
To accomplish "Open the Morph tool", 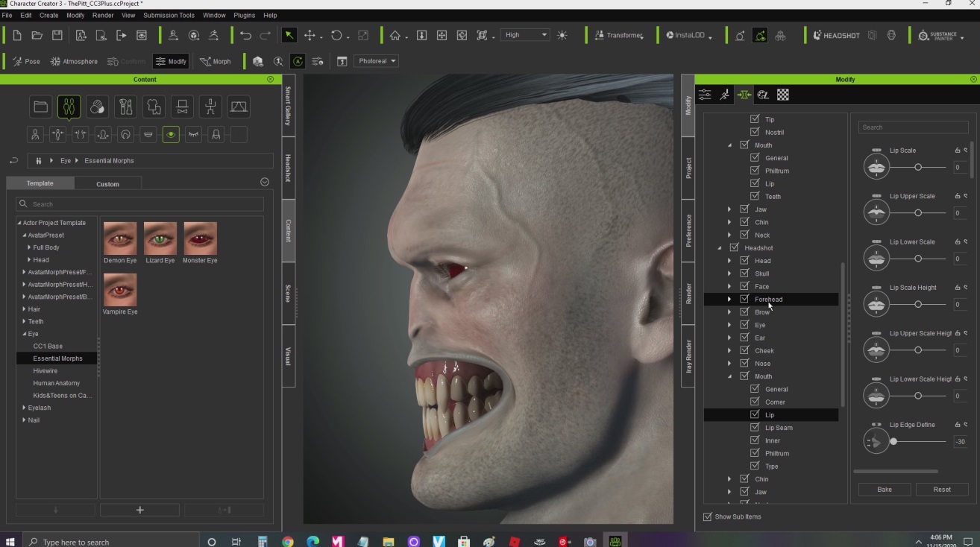I will [x=215, y=61].
